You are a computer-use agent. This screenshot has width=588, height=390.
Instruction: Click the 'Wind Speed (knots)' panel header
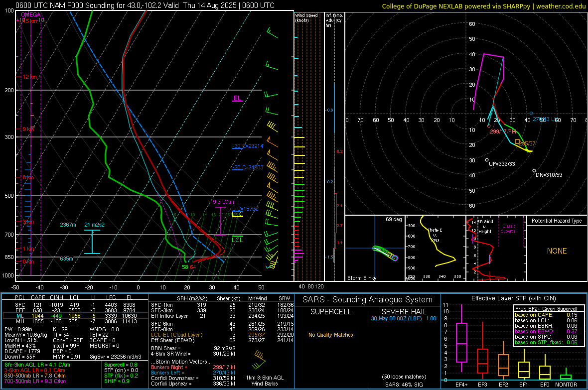point(306,17)
